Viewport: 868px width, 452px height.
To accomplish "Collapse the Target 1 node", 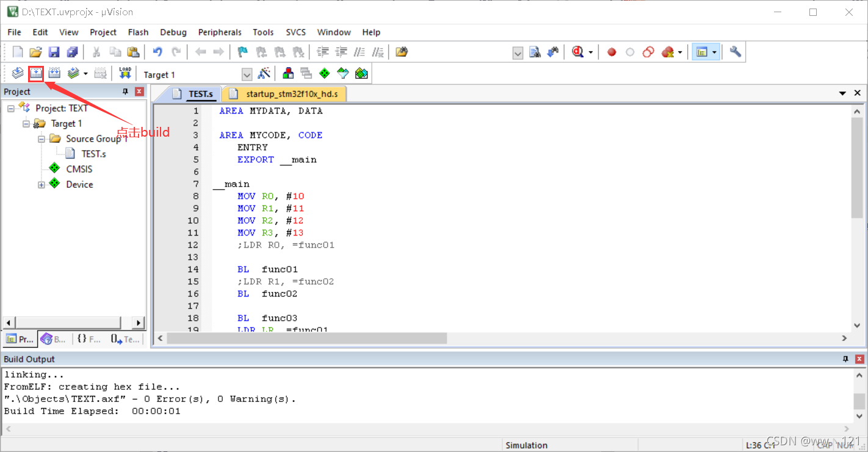I will tap(26, 123).
